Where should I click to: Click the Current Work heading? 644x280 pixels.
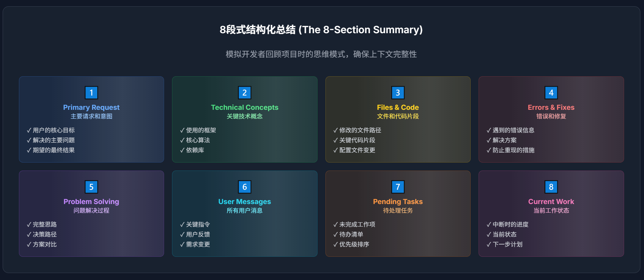click(551, 201)
